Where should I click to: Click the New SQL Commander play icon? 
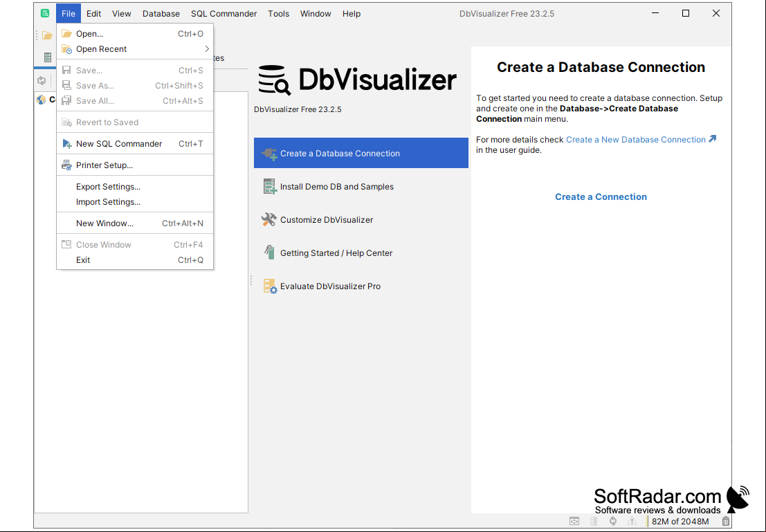point(66,144)
